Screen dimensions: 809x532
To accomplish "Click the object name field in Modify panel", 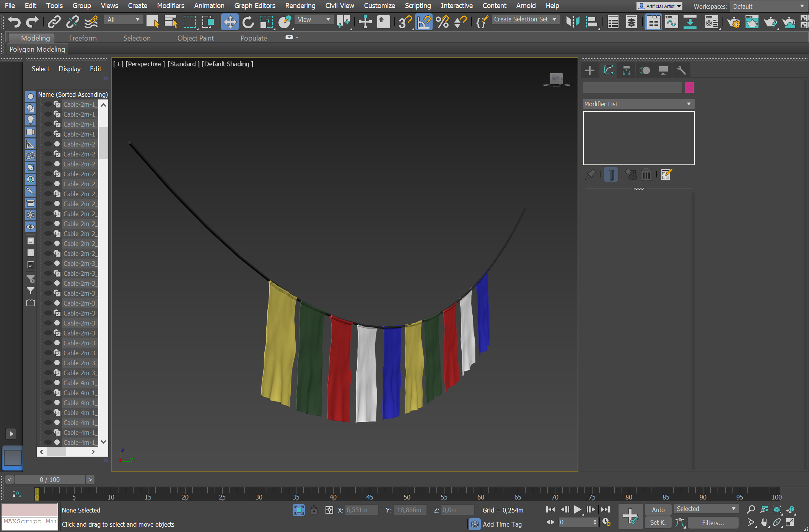I will (x=632, y=88).
